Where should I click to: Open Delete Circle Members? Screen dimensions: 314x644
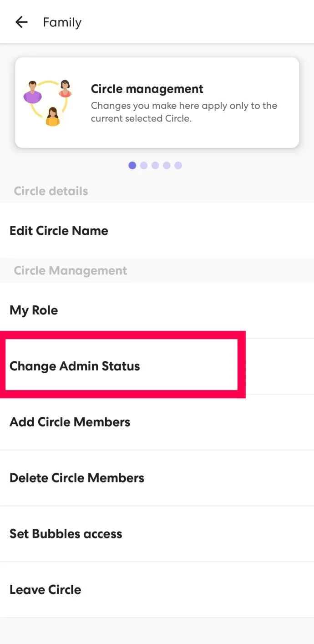click(76, 478)
